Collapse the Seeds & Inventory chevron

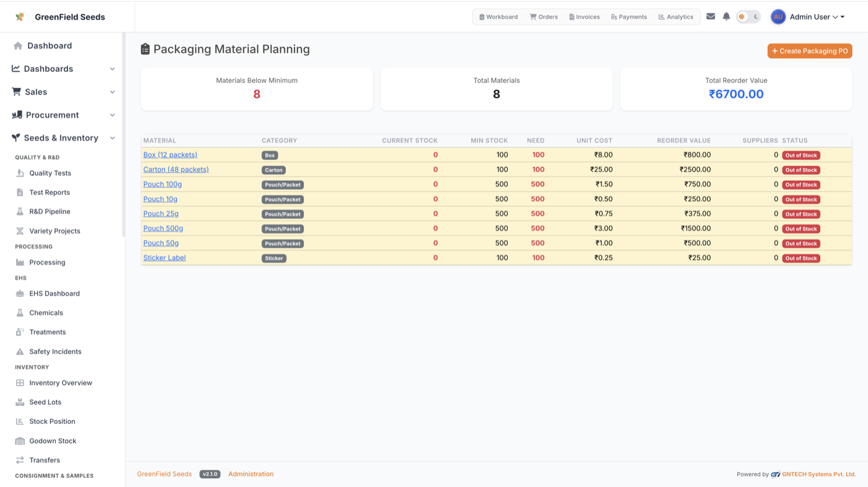click(112, 138)
